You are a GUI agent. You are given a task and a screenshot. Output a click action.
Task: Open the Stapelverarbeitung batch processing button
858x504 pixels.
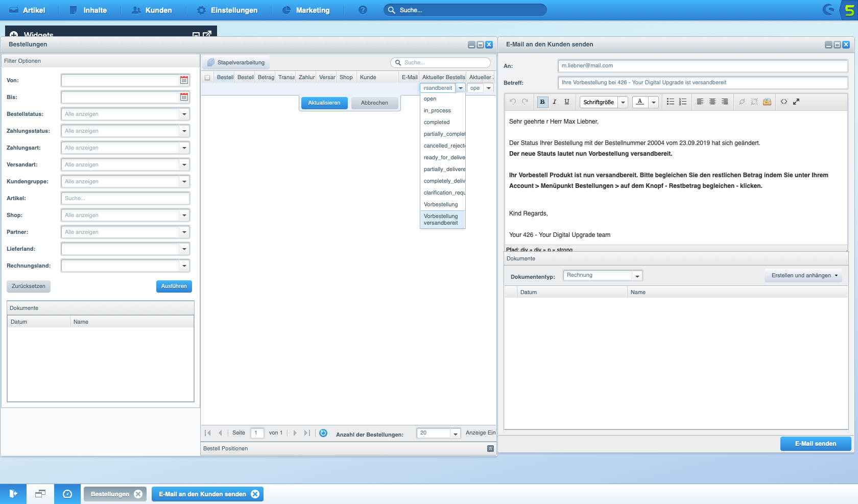click(236, 62)
